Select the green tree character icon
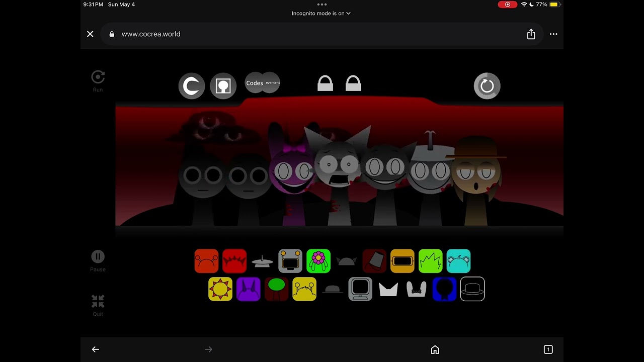 point(276,289)
